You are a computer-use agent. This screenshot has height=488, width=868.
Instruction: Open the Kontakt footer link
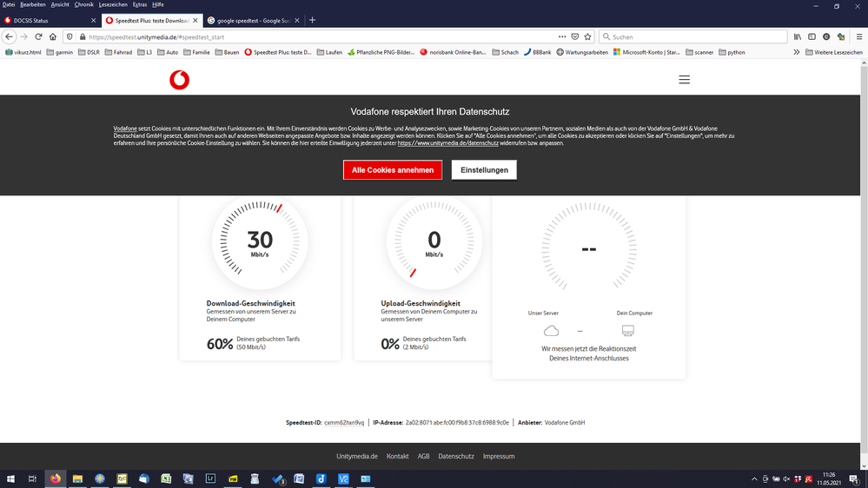click(397, 457)
